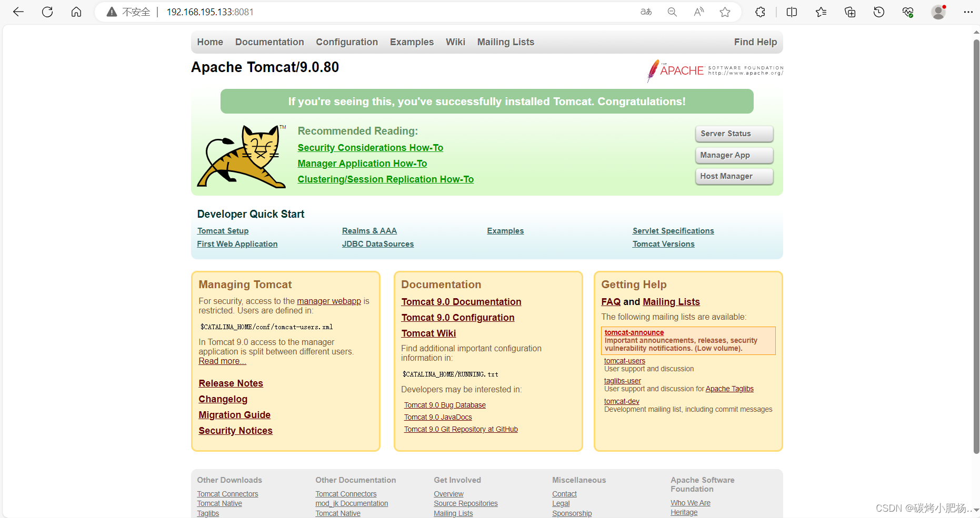
Task: Open Servlet Specifications link
Action: (673, 231)
